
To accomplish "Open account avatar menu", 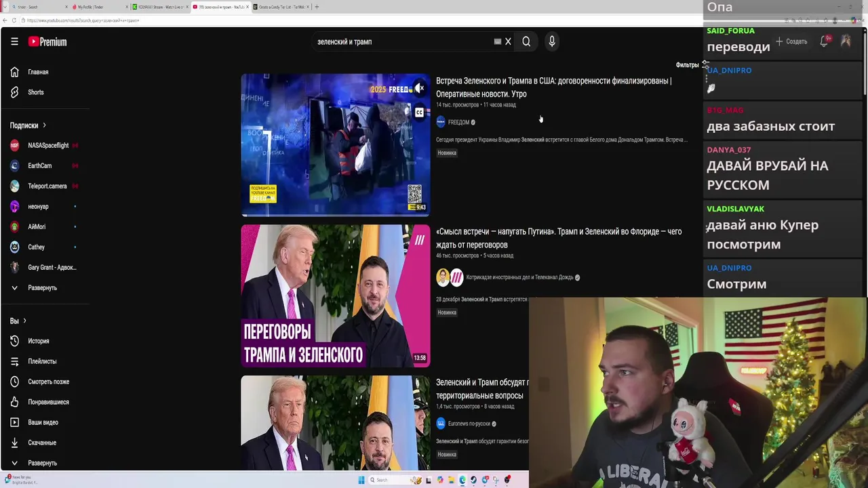I will [846, 41].
